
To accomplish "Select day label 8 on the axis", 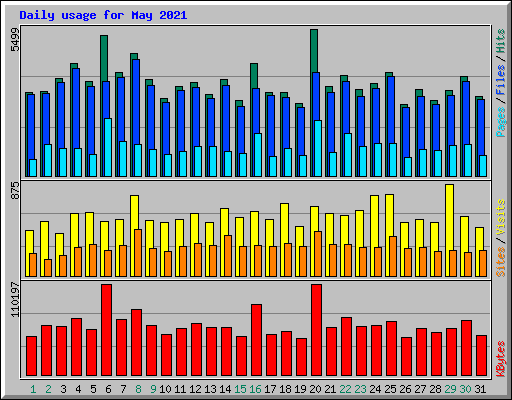I will (x=138, y=389).
